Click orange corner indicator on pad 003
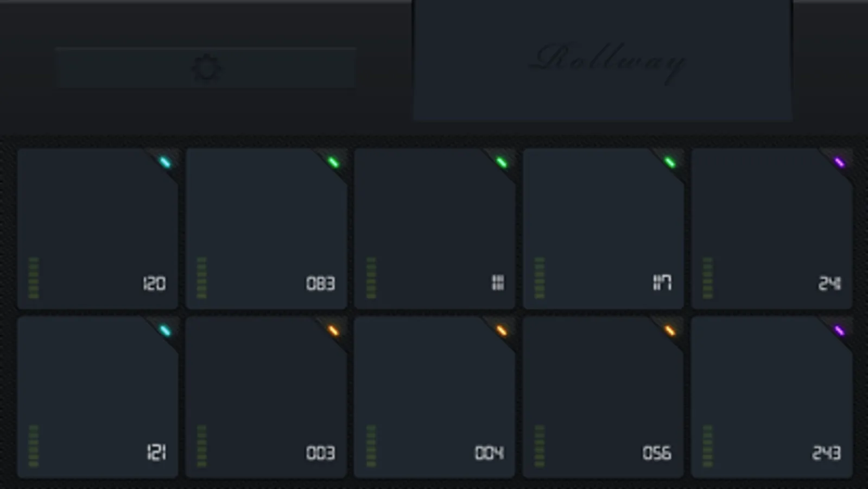 point(333,330)
